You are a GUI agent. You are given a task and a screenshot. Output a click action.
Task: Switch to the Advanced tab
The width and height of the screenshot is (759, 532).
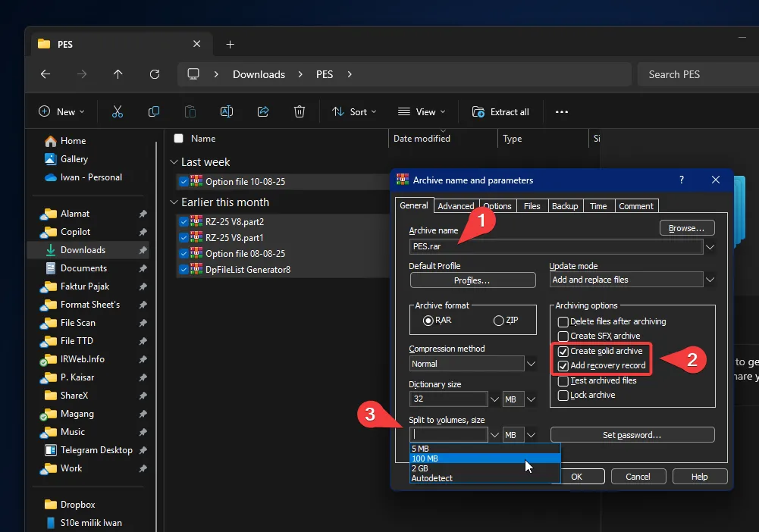tap(456, 205)
